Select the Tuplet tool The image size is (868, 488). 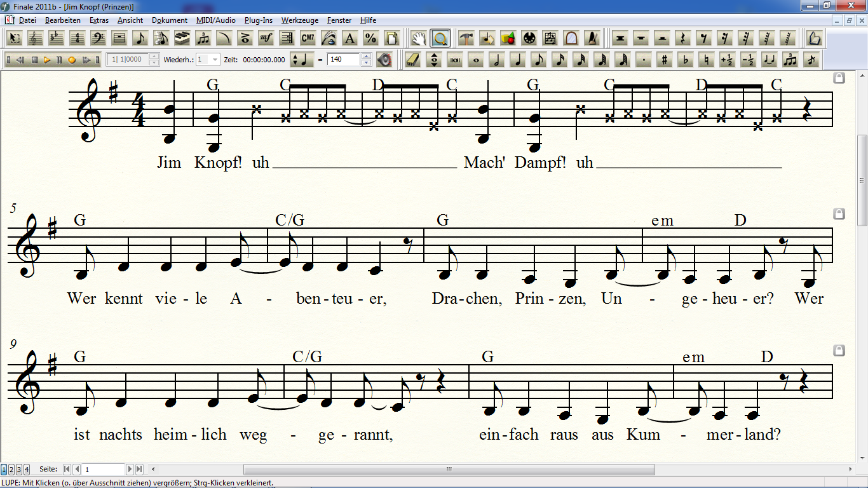(203, 38)
